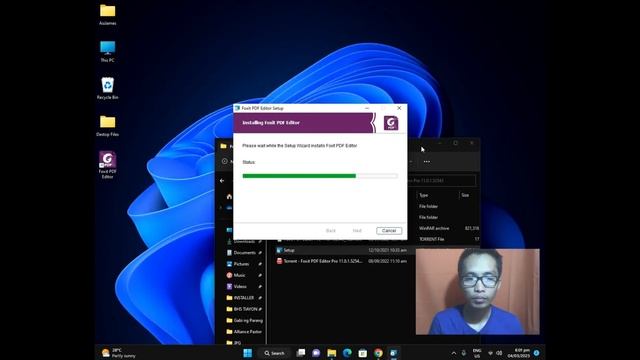Image resolution: width=640 pixels, height=360 pixels.
Task: Click the Explorer back arrow button
Action: (x=222, y=180)
